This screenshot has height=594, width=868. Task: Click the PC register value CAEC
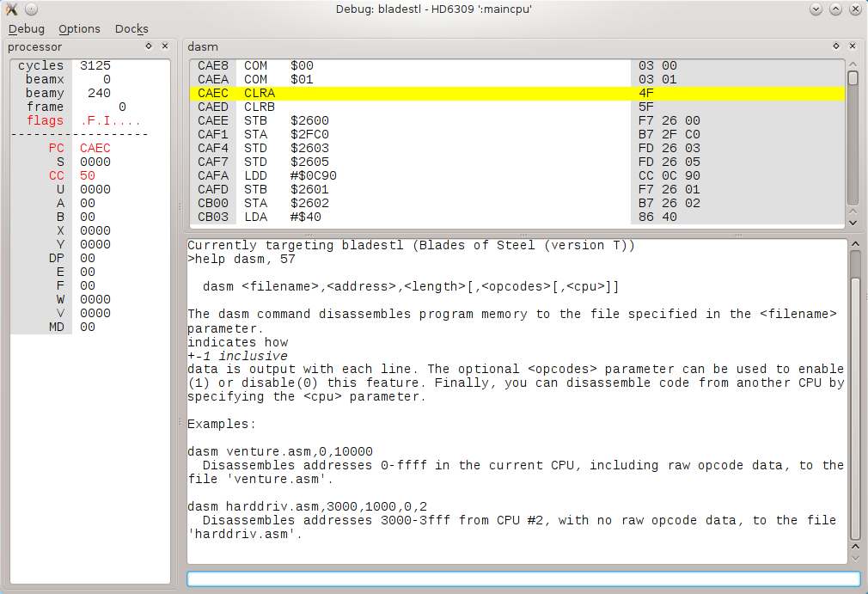coord(95,148)
